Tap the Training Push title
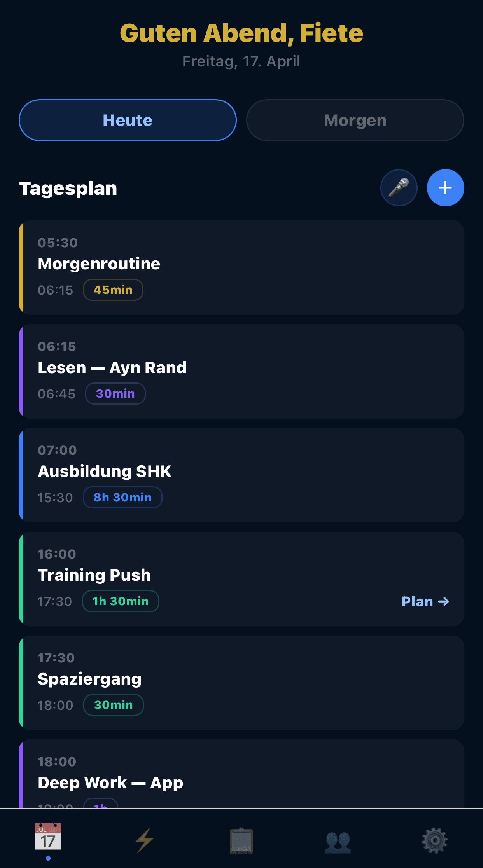483x868 pixels. 94,575
